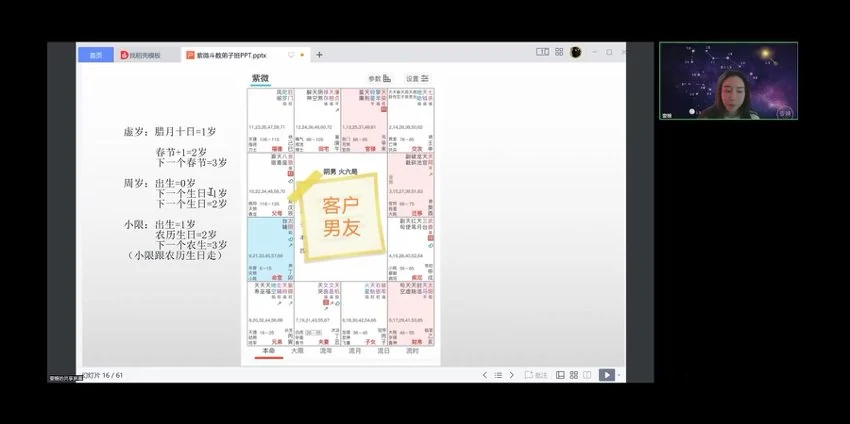Screen dimensions: 850x424
Task: Click the 疾厄 palace label
Action: (417, 278)
